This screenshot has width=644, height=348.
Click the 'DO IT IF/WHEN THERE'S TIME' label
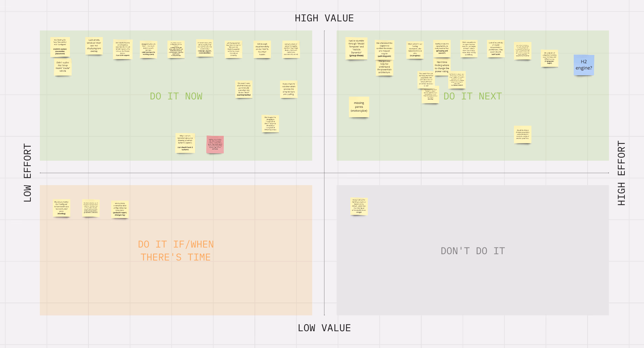tap(176, 251)
